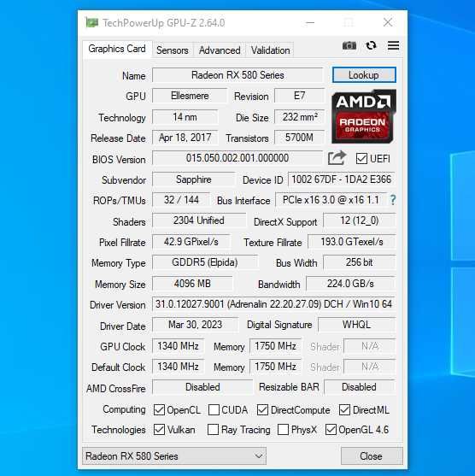
Task: Click the BIOS Version field
Action: (237, 158)
